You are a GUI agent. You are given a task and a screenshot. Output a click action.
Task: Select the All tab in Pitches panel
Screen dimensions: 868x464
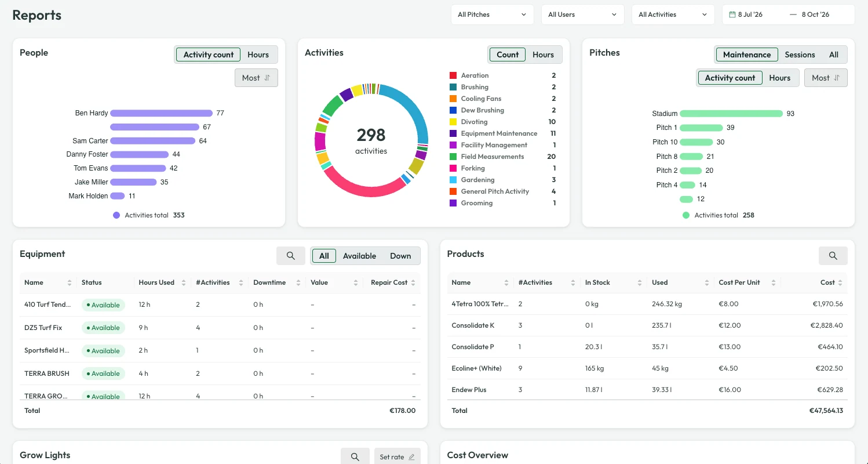point(834,55)
